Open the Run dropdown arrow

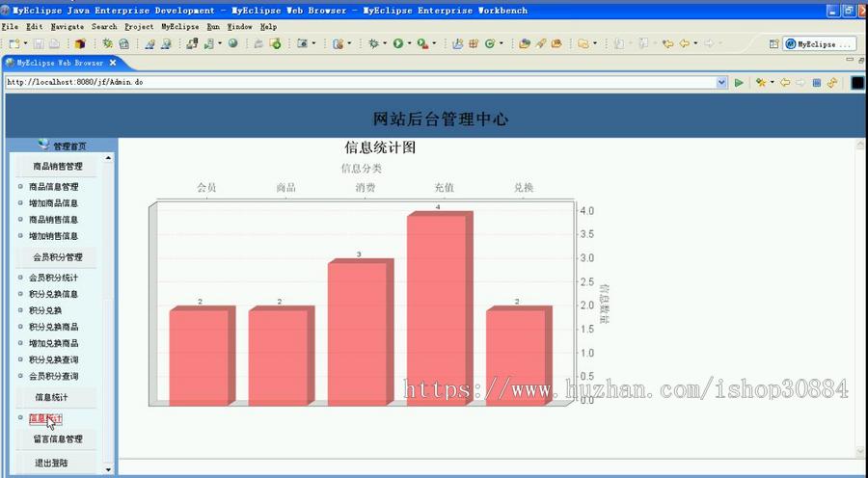click(x=409, y=43)
